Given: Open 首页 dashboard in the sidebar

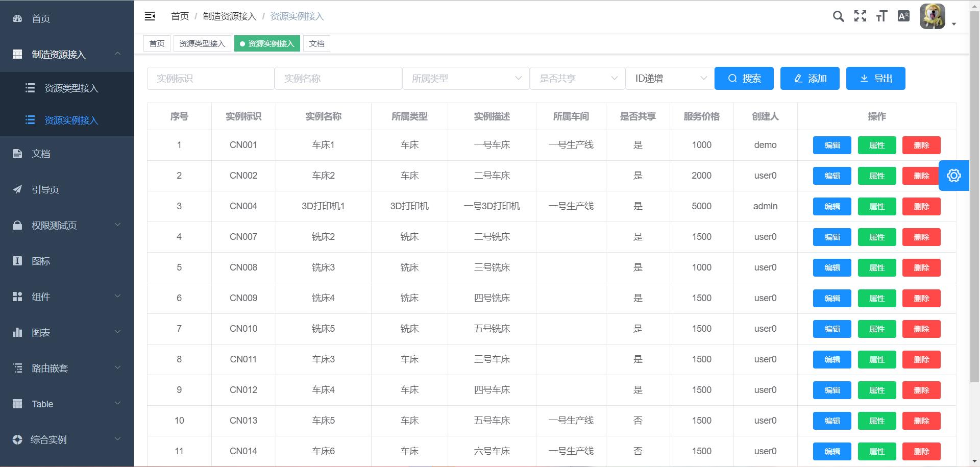Looking at the screenshot, I should tap(41, 19).
